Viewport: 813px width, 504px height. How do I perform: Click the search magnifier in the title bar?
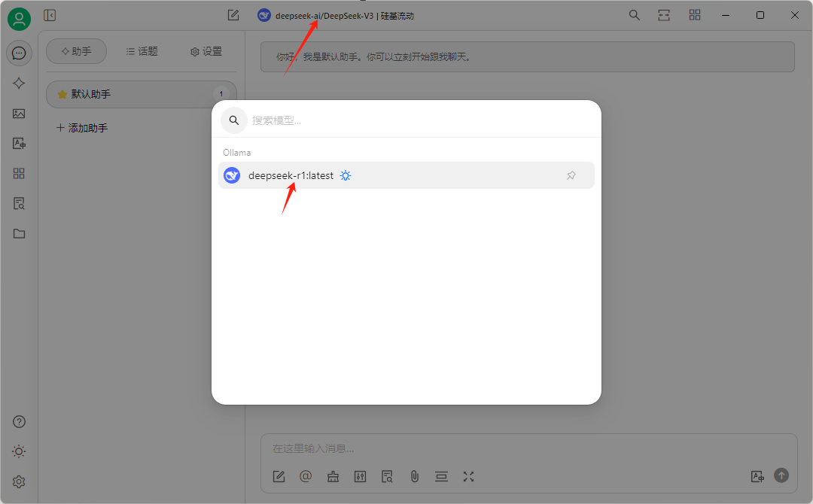634,15
